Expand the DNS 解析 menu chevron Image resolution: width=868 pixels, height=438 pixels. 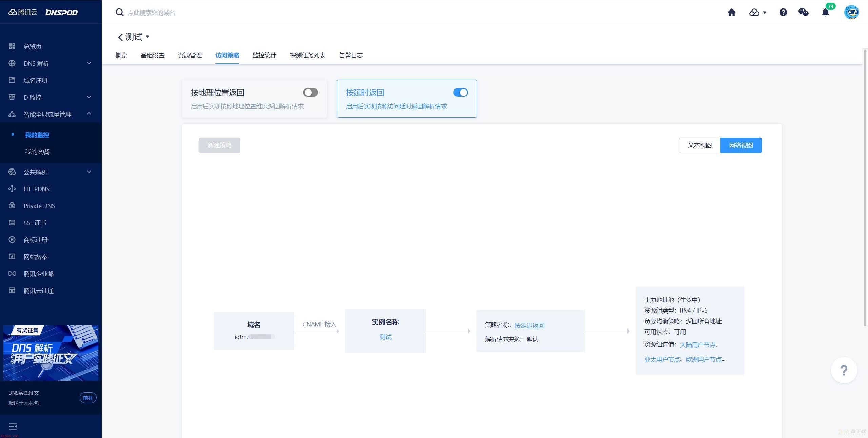89,63
